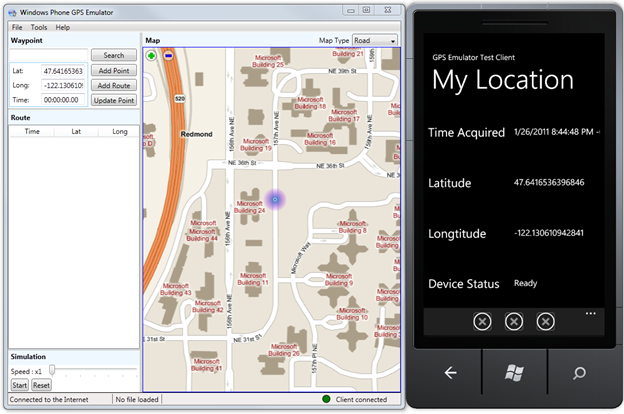Viewport: 624px width, 414px height.
Task: Click the Long column header in Route
Action: tap(119, 131)
